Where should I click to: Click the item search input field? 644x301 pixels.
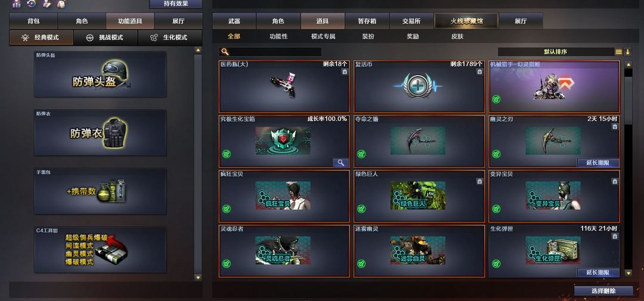pyautogui.click(x=270, y=52)
